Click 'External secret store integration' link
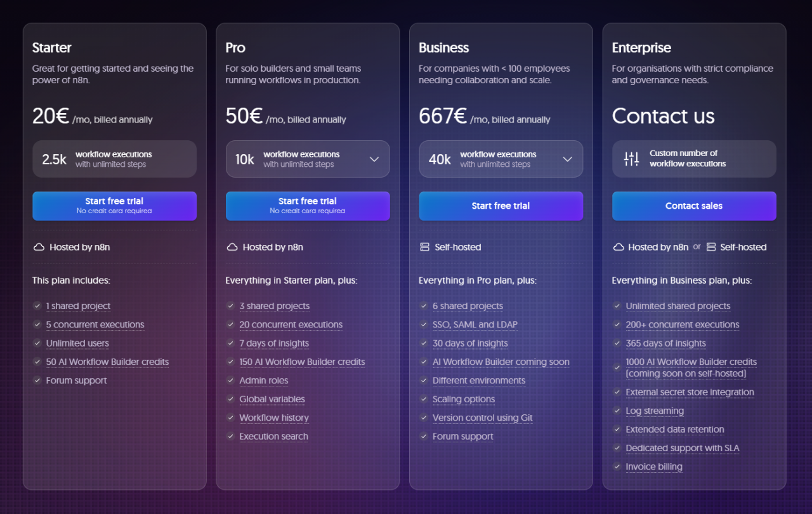Screen dimensions: 812x514 point(690,392)
